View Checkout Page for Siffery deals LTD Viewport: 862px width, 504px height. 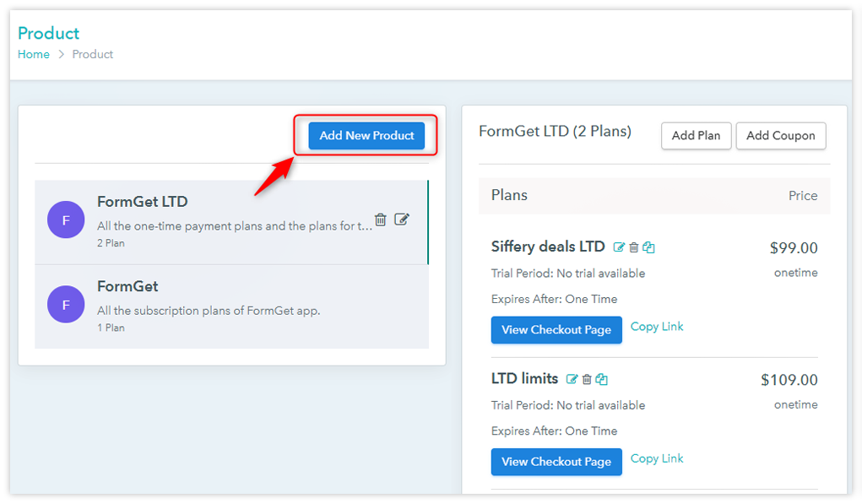(x=556, y=329)
